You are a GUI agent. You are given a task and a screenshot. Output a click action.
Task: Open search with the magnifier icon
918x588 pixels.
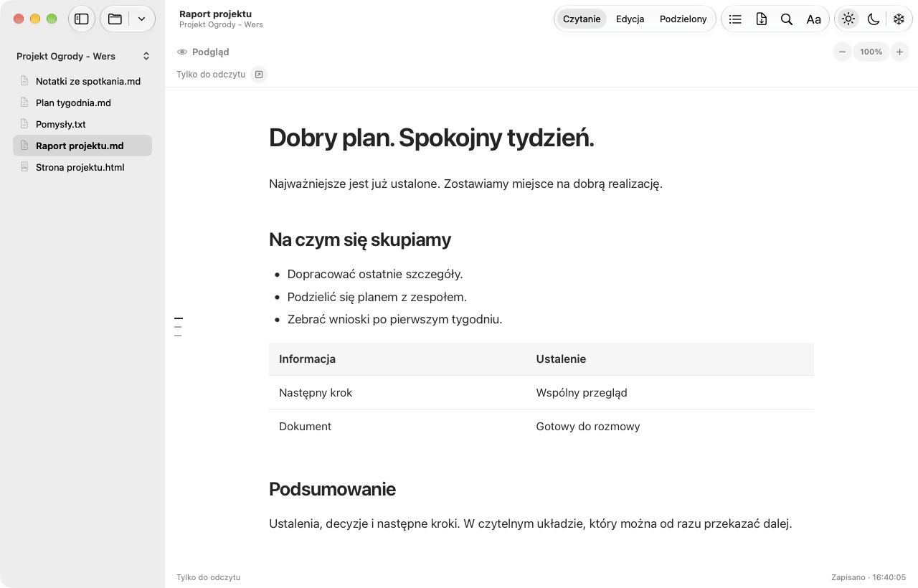787,19
